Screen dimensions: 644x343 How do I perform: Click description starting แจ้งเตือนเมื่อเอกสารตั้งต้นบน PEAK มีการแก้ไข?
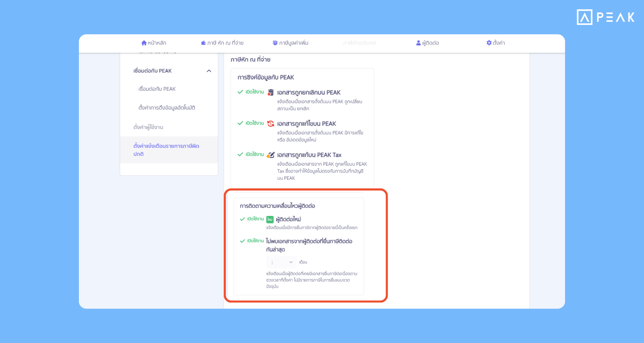(x=320, y=136)
